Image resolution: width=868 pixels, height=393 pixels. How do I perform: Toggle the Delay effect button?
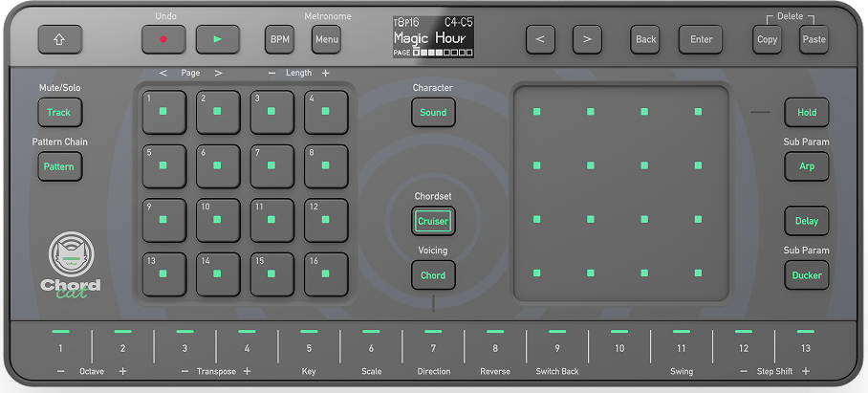806,221
